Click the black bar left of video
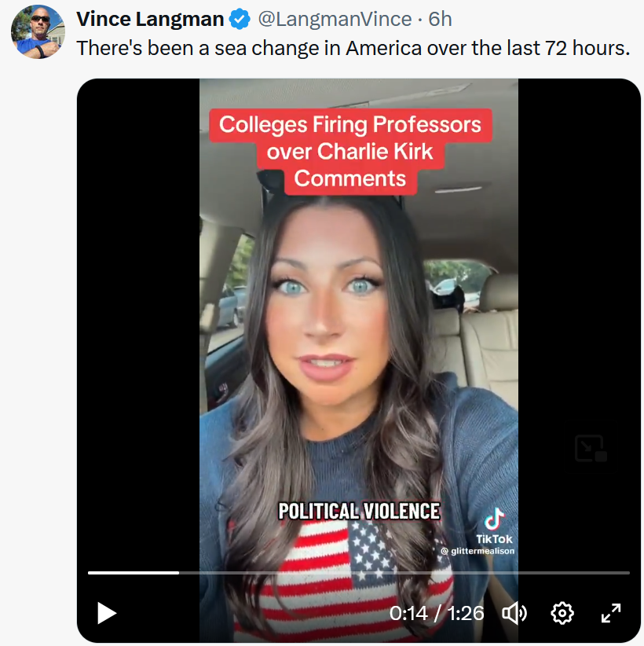The image size is (644, 646). pos(137,314)
